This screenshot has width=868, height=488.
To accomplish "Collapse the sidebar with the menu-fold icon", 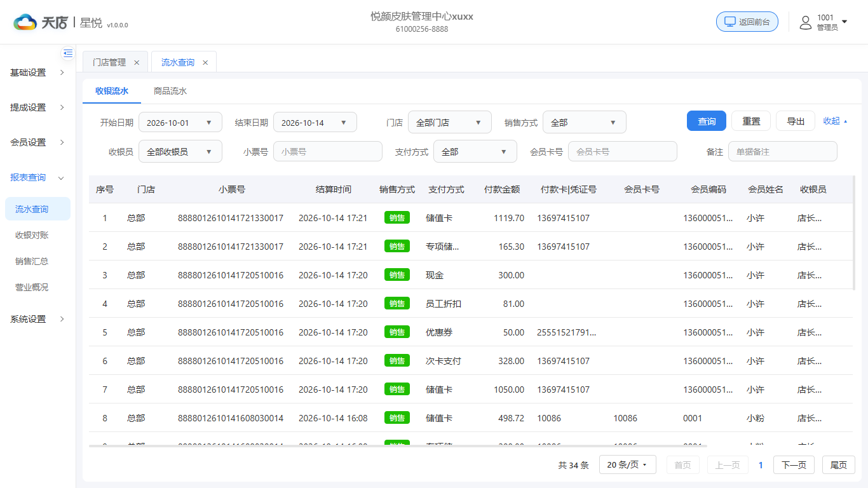I will point(68,53).
